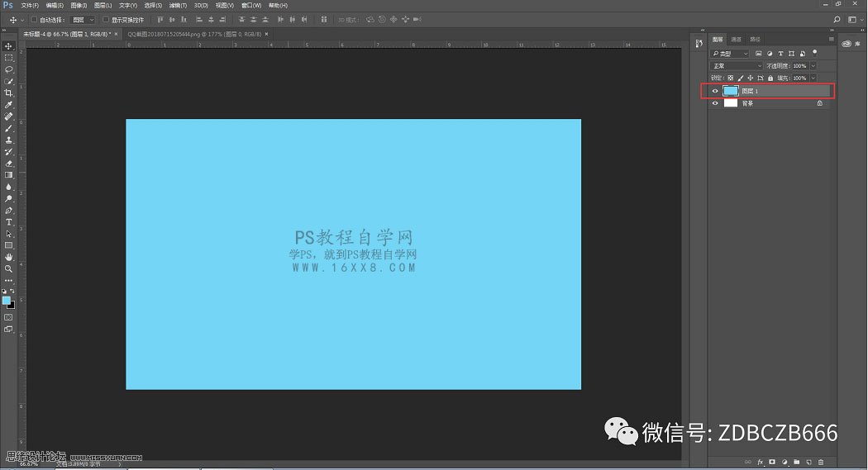Open the 窗口(W) menu
Image resolution: width=868 pixels, height=470 pixels.
tap(251, 5)
